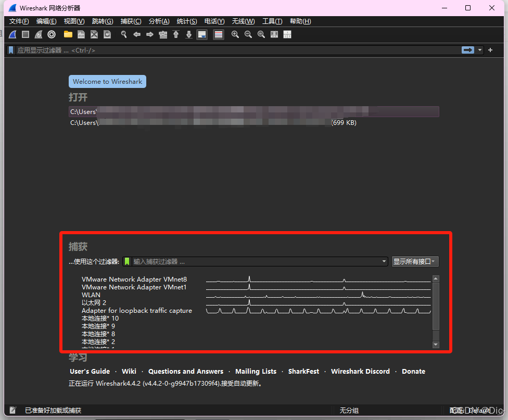Reset text to normal size icon

pyautogui.click(x=261, y=34)
